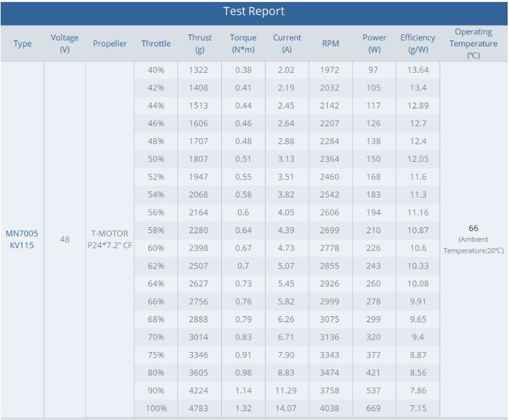Open the MN7005 KV115 type link
The height and width of the screenshot is (420, 509).
pos(22,239)
